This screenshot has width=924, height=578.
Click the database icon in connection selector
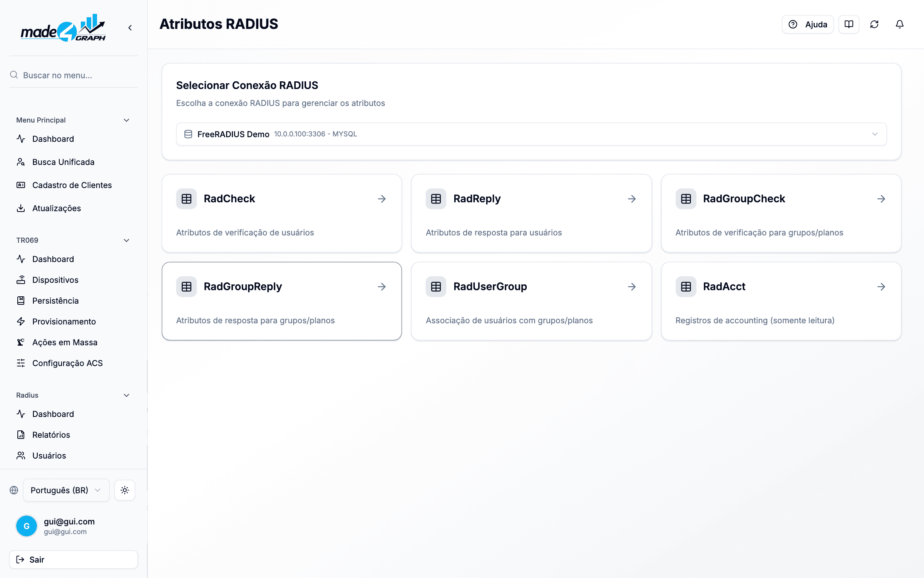click(188, 134)
